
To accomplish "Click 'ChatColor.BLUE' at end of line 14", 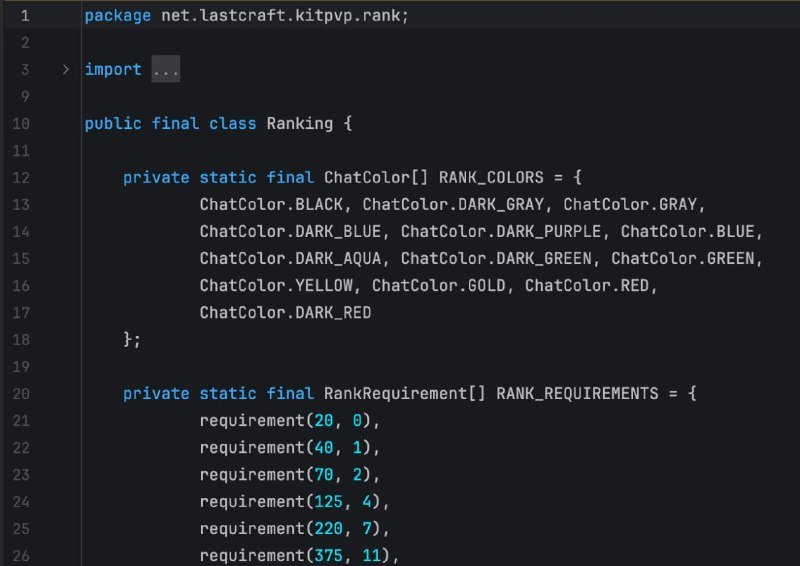I will click(687, 232).
